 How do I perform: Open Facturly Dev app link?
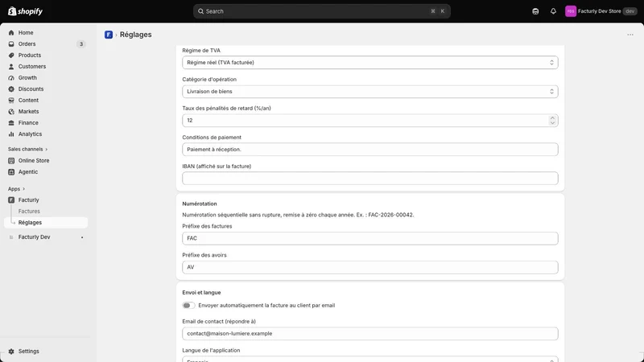pos(34,237)
